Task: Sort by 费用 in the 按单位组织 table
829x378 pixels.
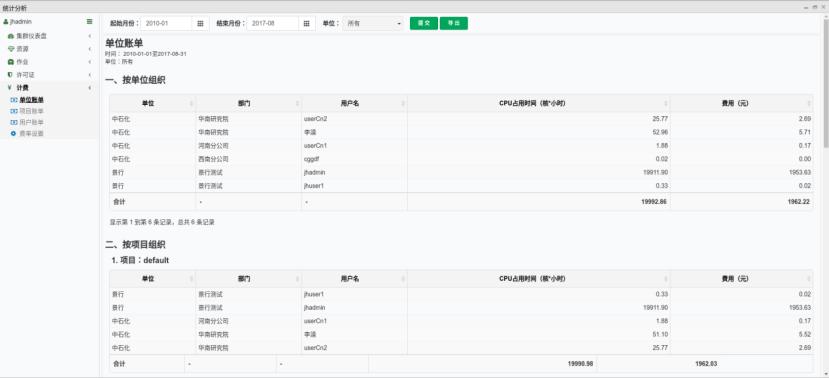Action: click(x=741, y=104)
